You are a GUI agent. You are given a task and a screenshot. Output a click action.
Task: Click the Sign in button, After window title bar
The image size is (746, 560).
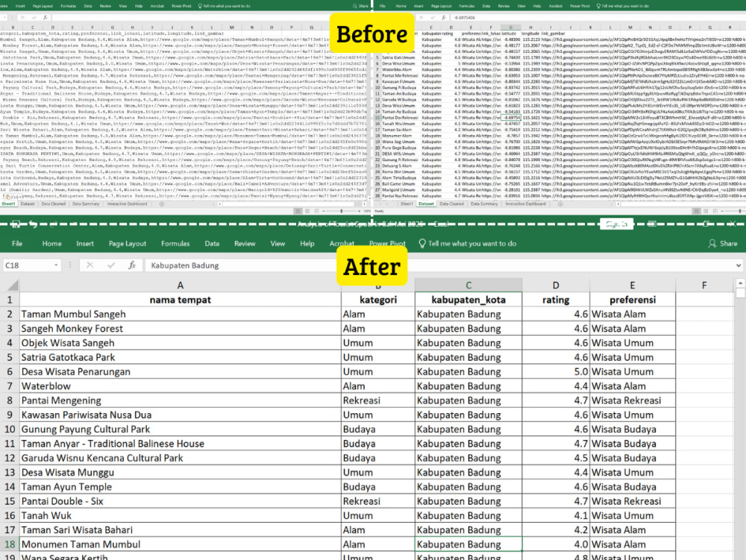pyautogui.click(x=617, y=224)
